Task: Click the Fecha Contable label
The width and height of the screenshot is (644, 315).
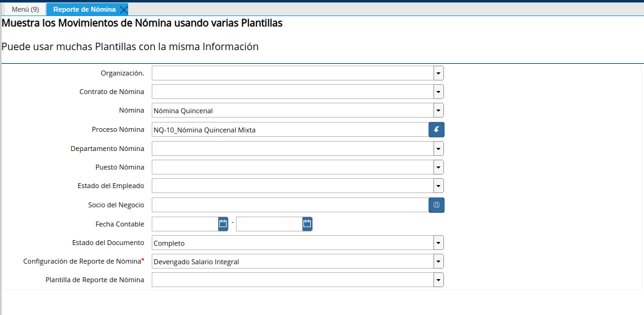Action: [x=120, y=224]
